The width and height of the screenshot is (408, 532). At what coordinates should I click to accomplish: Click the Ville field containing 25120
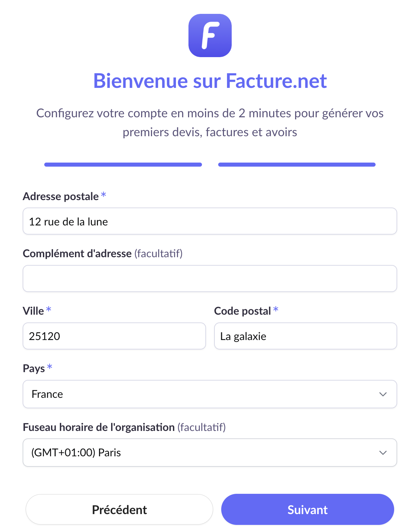pos(114,336)
